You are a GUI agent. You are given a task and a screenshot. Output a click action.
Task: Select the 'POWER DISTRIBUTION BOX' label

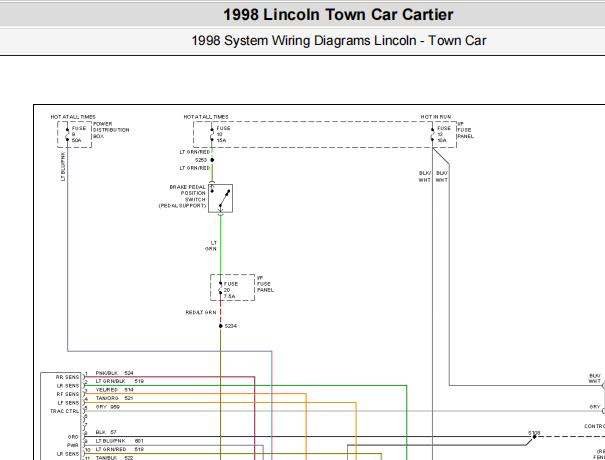tap(111, 130)
